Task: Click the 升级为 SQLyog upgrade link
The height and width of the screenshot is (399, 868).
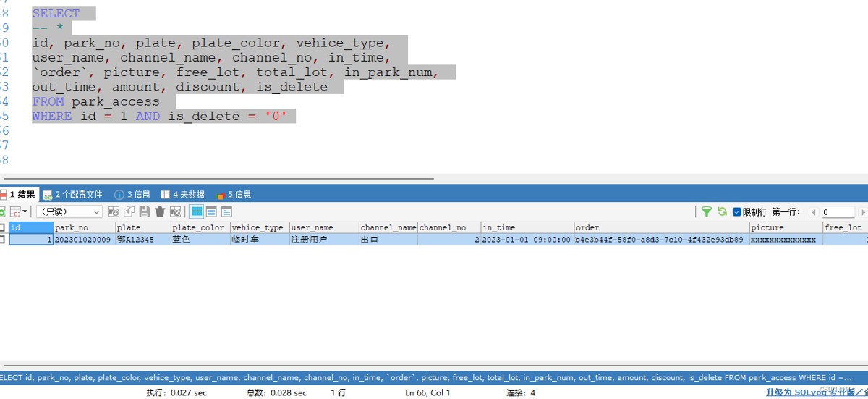Action: point(817,392)
